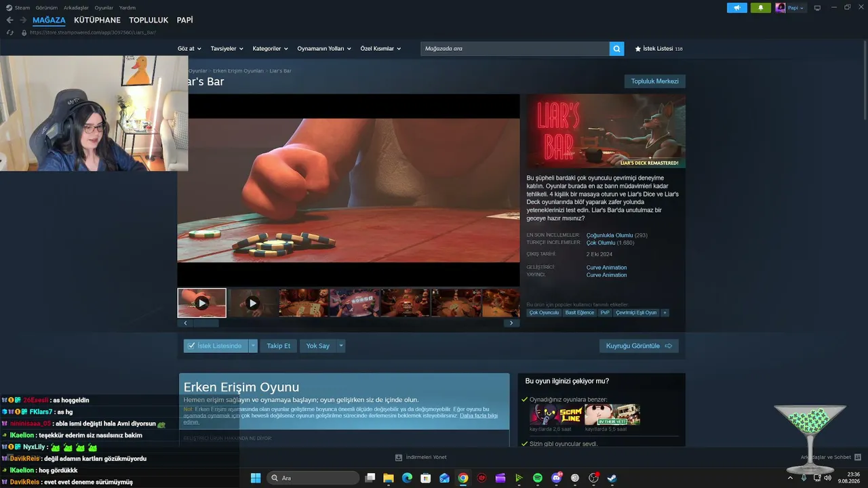868x488 pixels.
Task: Open the Arkadaşlar menu
Action: click(76, 7)
